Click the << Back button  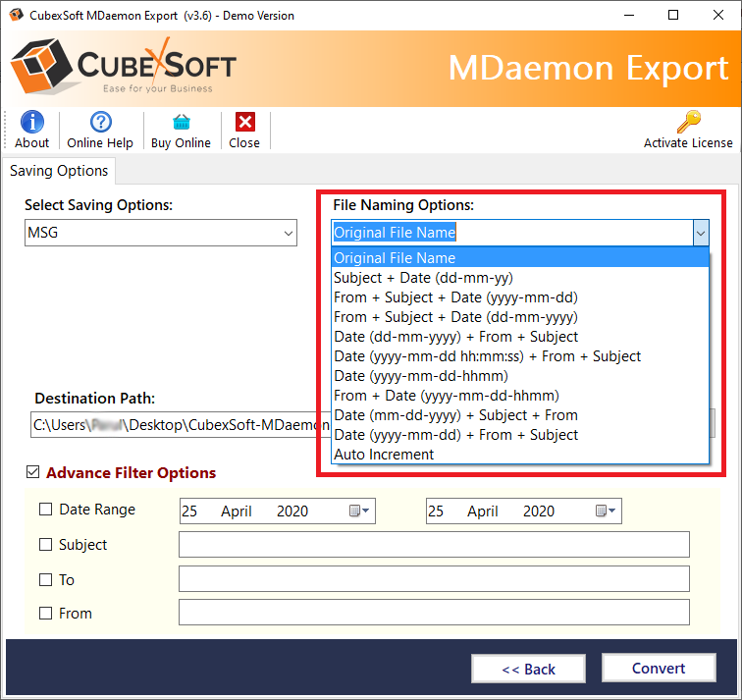point(529,669)
